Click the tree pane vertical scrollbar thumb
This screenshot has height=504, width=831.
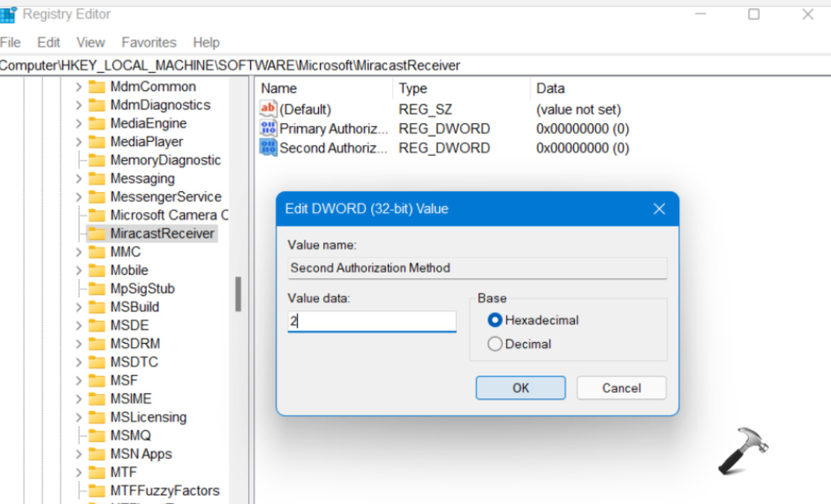[238, 294]
